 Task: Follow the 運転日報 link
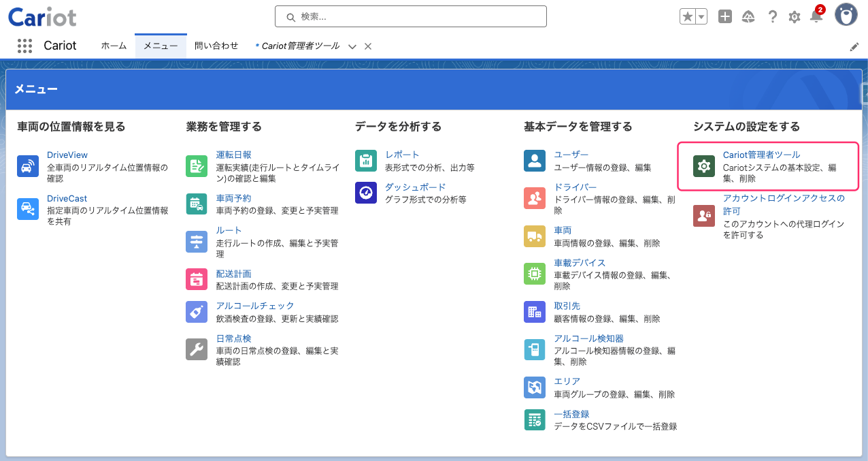coord(234,155)
